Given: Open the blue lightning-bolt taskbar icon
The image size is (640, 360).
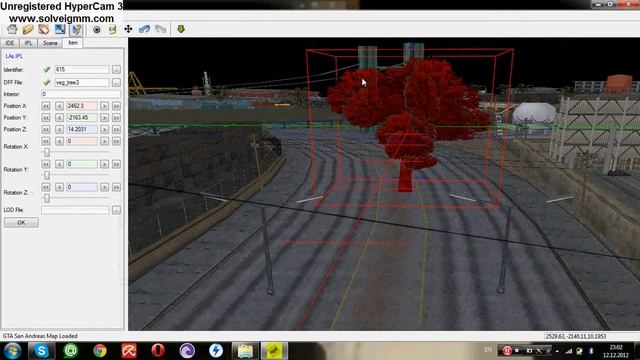Looking at the screenshot, I should (216, 351).
